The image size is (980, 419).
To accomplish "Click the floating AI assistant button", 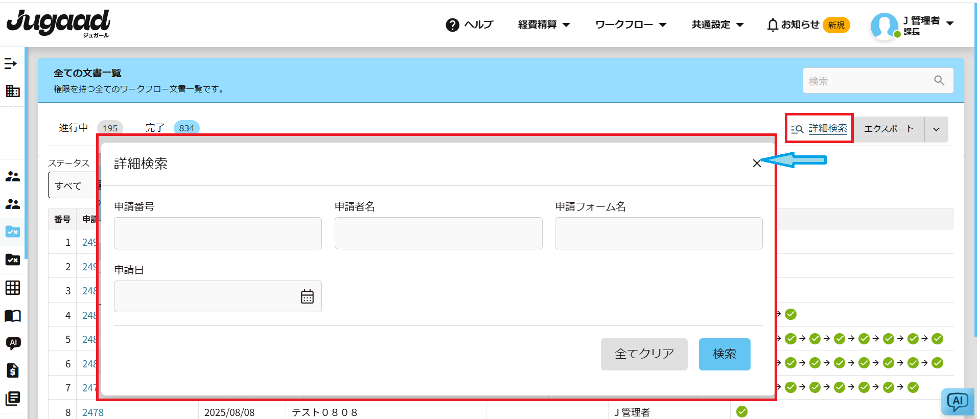I will coord(957,402).
